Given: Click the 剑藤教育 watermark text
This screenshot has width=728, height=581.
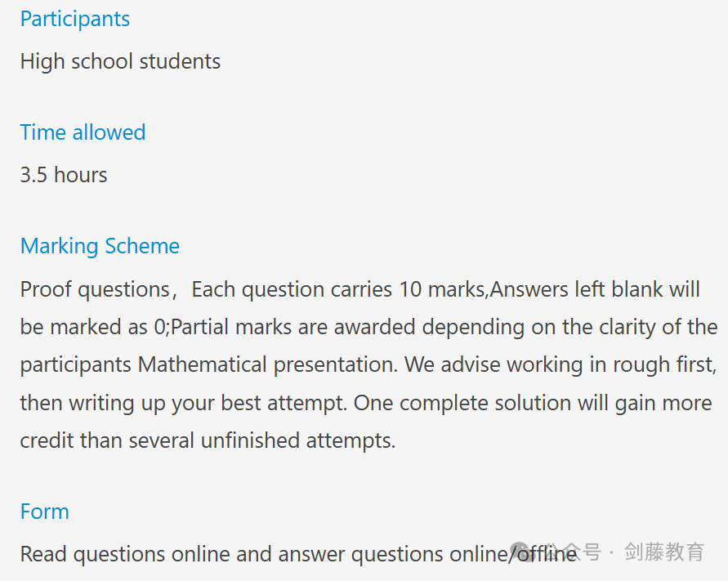Looking at the screenshot, I should [664, 552].
